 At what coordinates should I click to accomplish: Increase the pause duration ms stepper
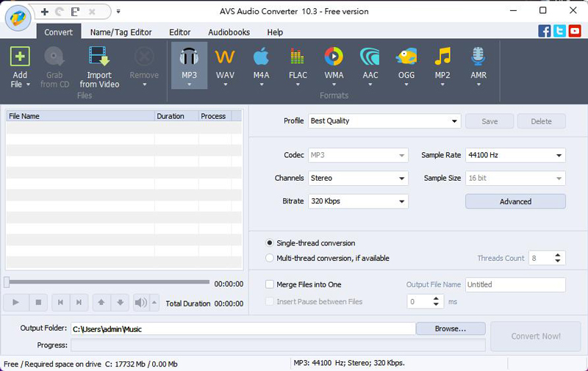tap(436, 299)
